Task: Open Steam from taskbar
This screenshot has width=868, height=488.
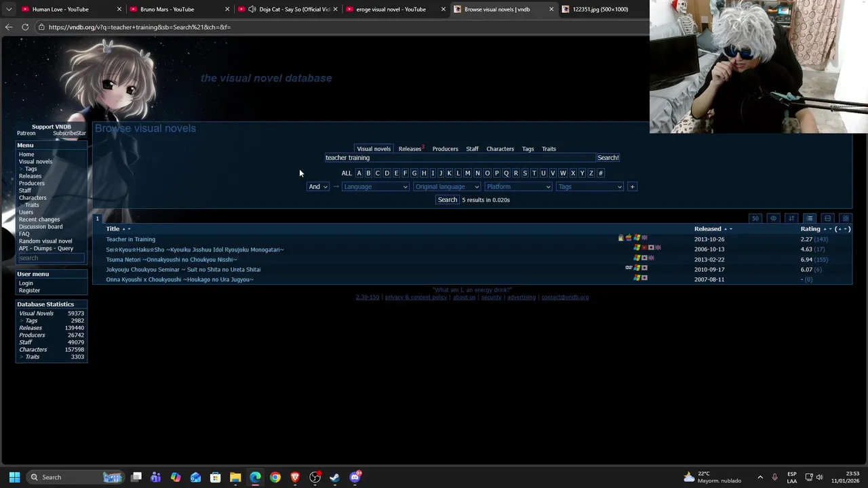Action: 334,477
